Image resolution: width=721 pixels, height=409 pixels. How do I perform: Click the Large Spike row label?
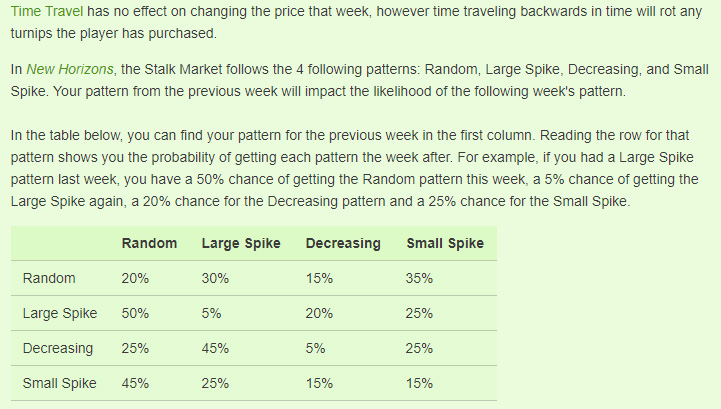click(x=60, y=313)
